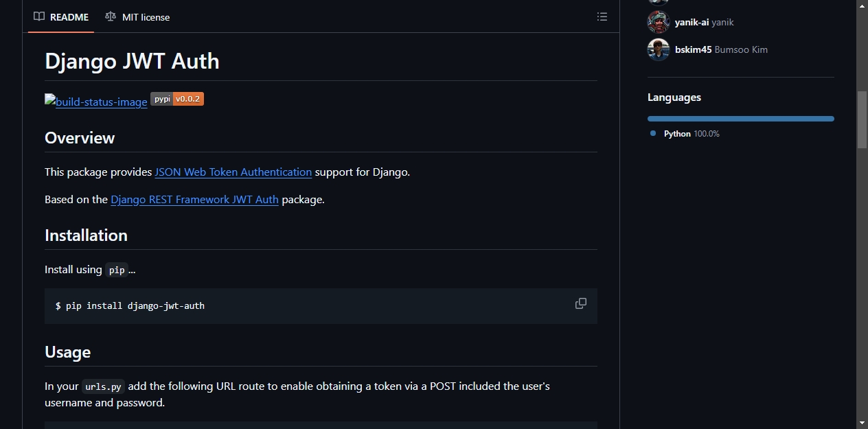The height and width of the screenshot is (429, 868).
Task: Open yanik-ai contributor profile link
Action: click(704, 22)
